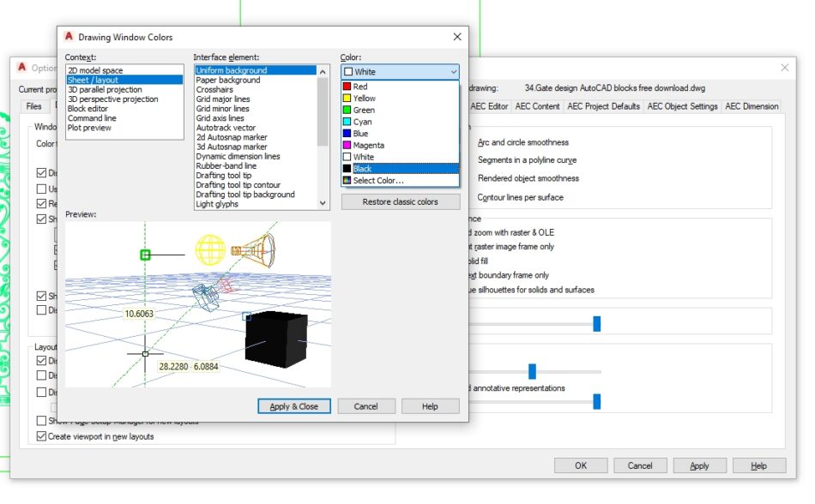The width and height of the screenshot is (815, 504).
Task: Uncheck Create viewport in new layouts
Action: click(41, 436)
